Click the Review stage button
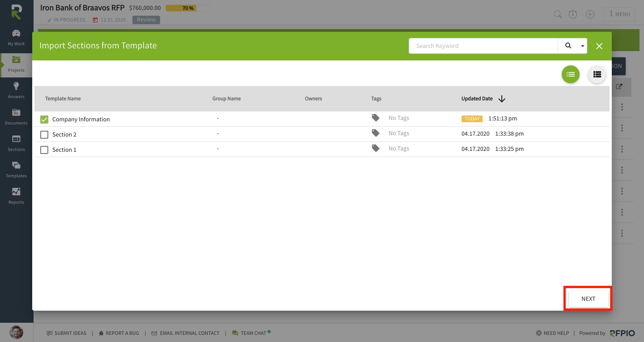 (x=146, y=19)
